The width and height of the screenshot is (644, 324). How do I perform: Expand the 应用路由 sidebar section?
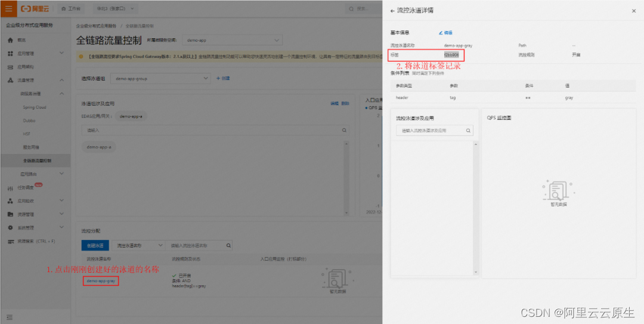click(x=61, y=174)
